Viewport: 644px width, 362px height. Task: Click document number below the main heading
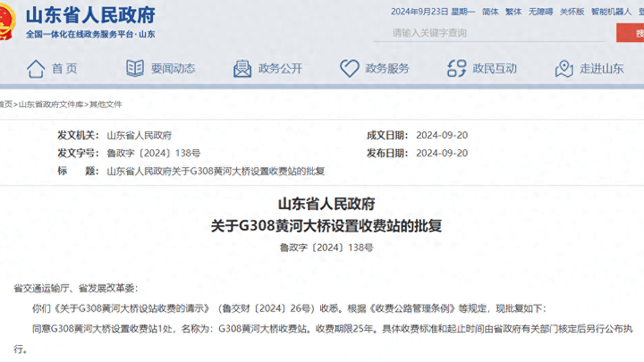coord(326,248)
